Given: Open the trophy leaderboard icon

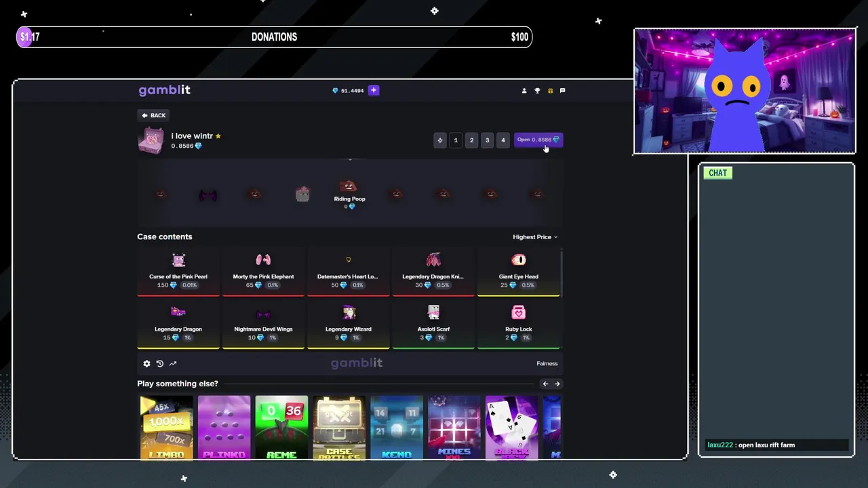Looking at the screenshot, I should point(537,90).
